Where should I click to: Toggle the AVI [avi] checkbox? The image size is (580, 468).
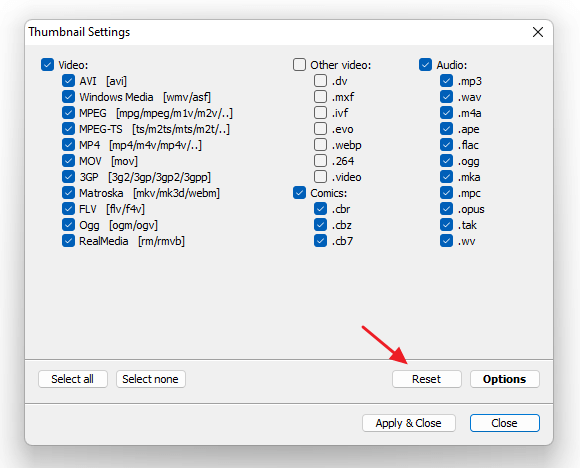coord(68,81)
